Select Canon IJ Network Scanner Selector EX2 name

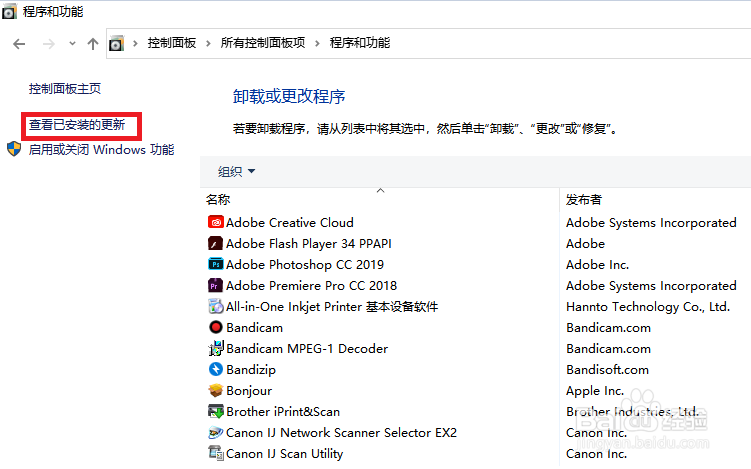[x=341, y=433]
